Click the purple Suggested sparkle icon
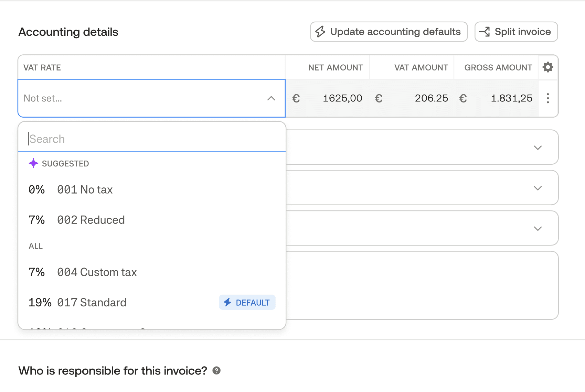The height and width of the screenshot is (392, 585). point(33,163)
